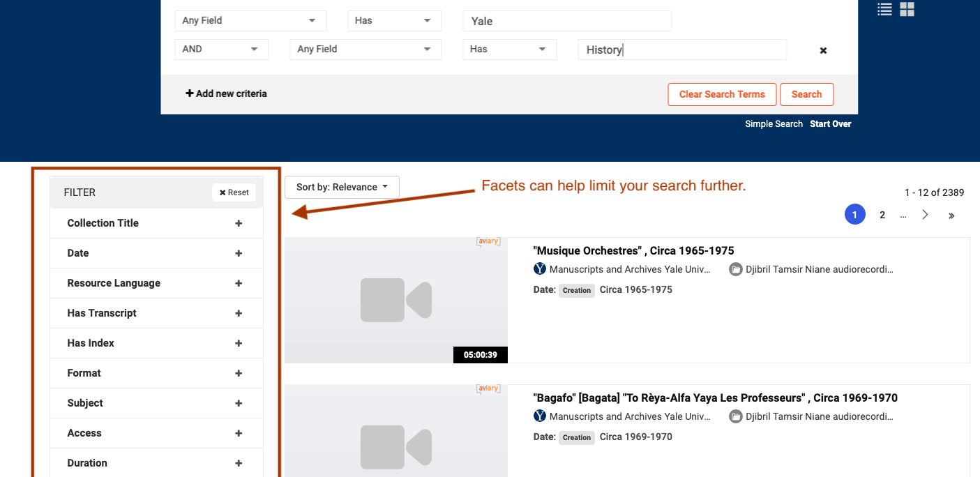Open the AND boolean dropdown

(x=221, y=50)
